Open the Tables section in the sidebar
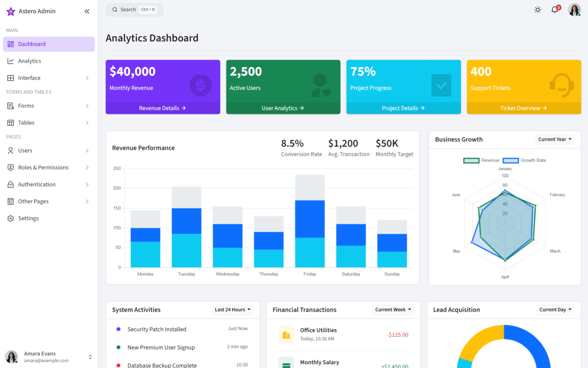This screenshot has height=368, width=588. [x=26, y=123]
